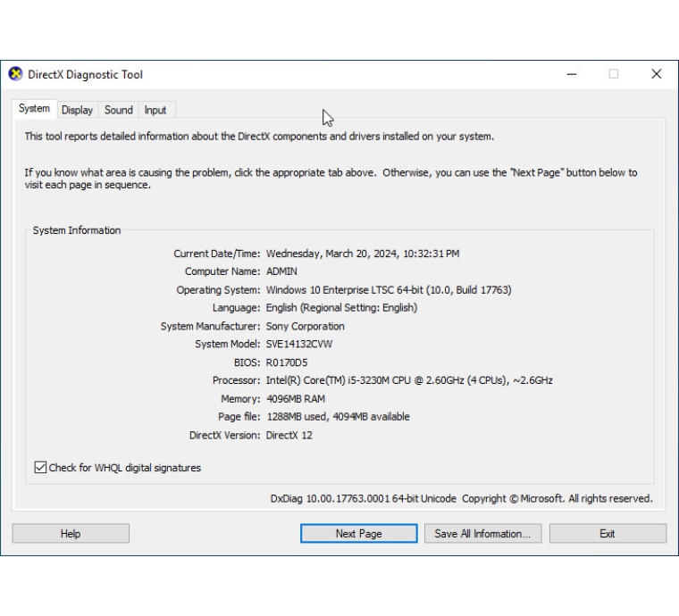Click BIOS value R0170D5

(x=287, y=362)
